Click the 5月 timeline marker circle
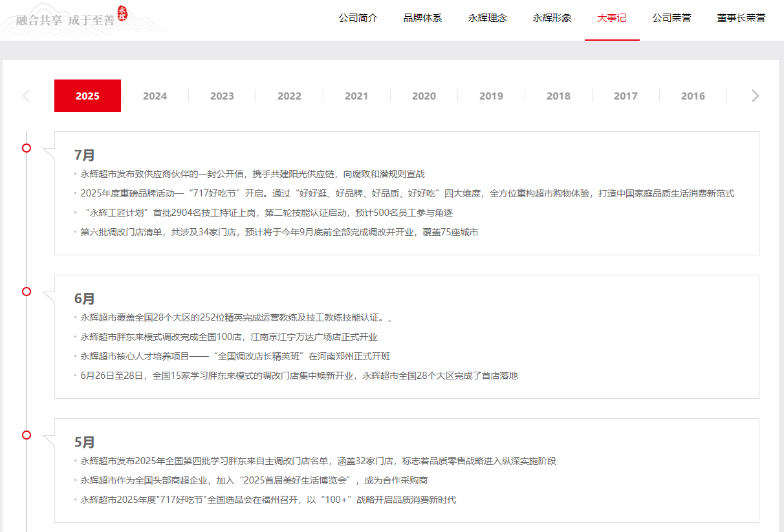The width and height of the screenshot is (784, 532). click(x=27, y=435)
